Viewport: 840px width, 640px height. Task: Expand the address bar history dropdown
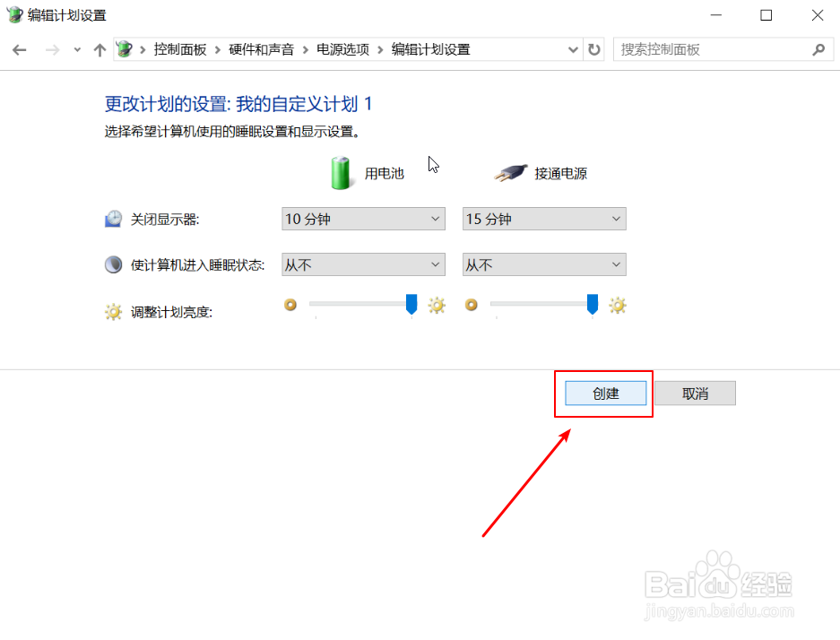tap(574, 49)
